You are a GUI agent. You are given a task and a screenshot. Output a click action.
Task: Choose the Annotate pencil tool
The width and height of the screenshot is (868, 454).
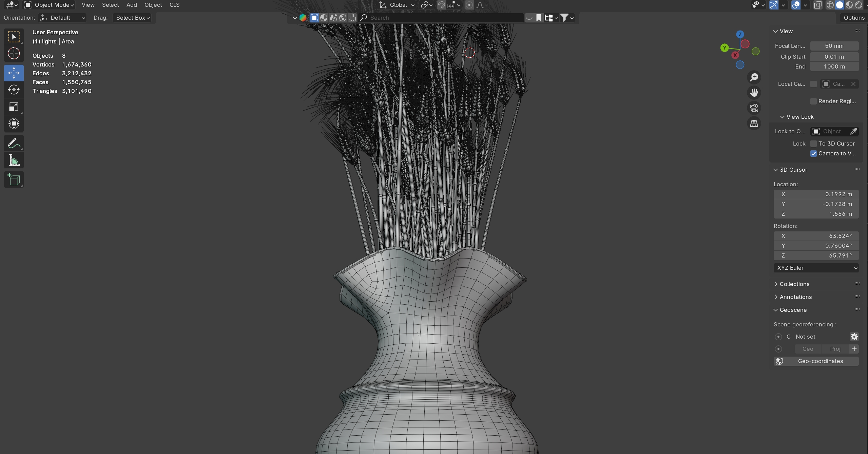(x=14, y=144)
